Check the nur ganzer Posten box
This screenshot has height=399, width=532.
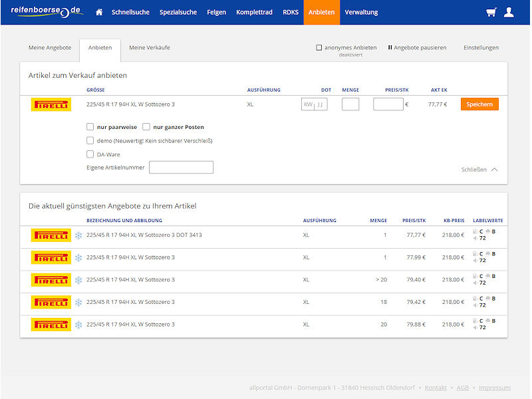click(x=146, y=127)
